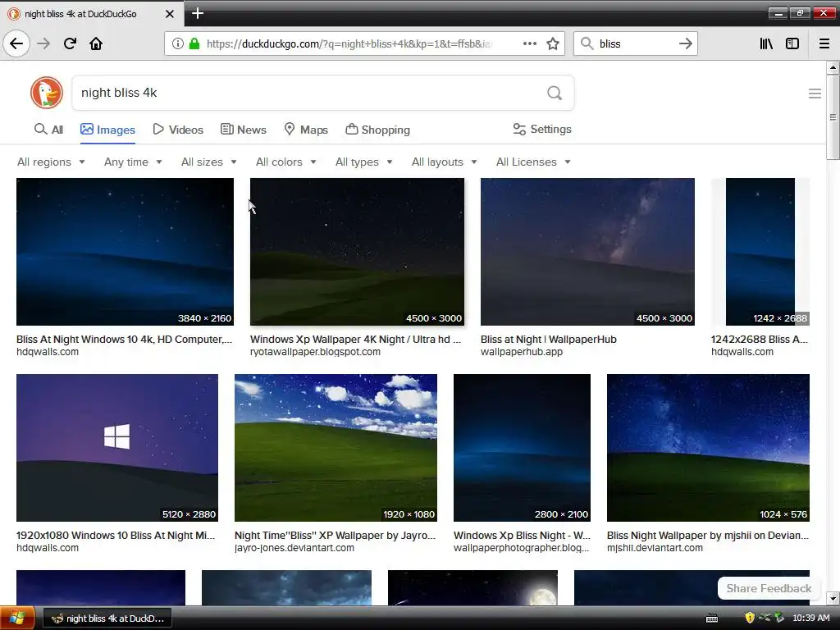Switch to the Shopping tab
The width and height of the screenshot is (840, 630).
coord(377,130)
